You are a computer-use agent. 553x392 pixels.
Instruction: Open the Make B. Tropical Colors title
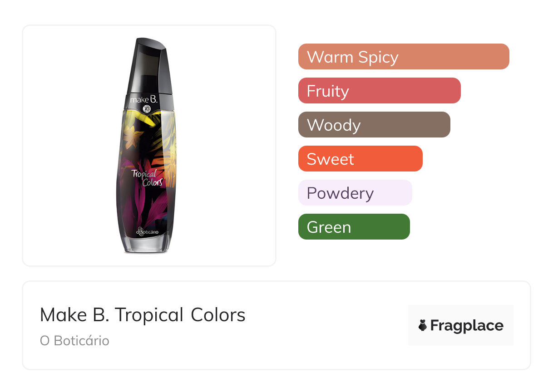coord(143,315)
